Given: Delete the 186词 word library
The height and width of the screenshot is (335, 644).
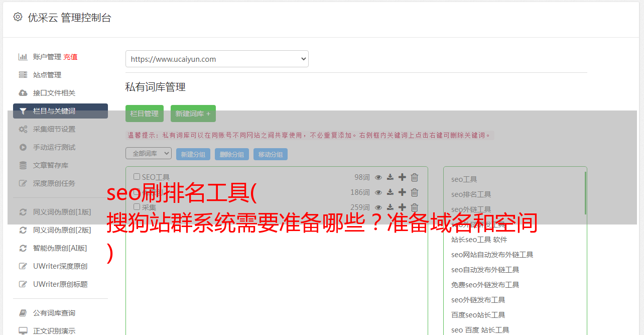Looking at the screenshot, I should pyautogui.click(x=415, y=192).
